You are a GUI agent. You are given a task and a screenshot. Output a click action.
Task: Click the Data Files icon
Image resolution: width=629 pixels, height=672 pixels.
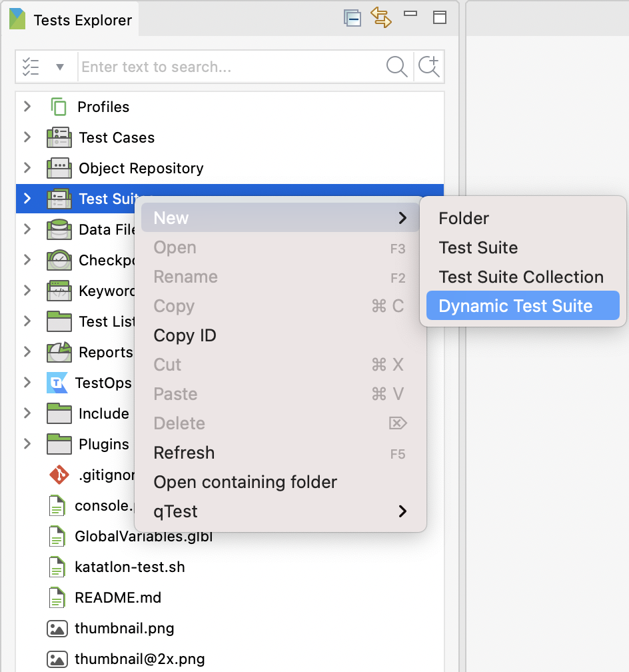click(x=59, y=229)
